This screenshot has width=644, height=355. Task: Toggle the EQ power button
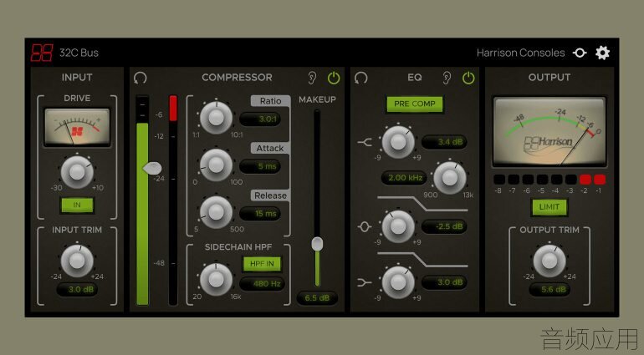468,78
